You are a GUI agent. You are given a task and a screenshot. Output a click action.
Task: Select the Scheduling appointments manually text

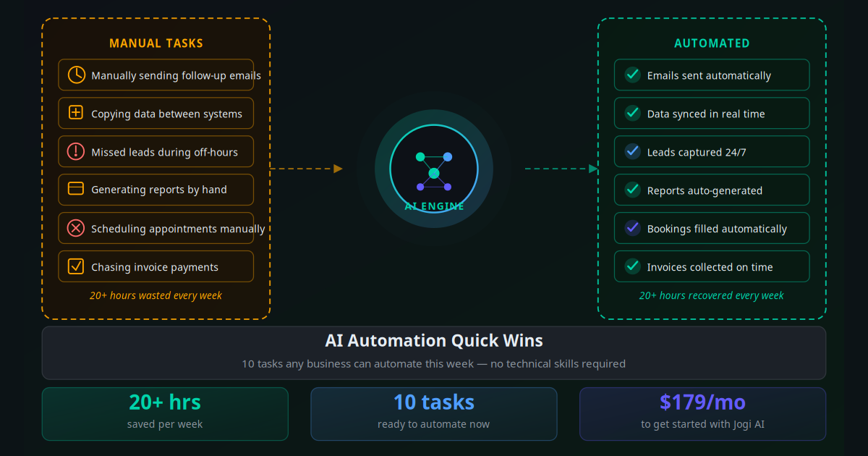(x=178, y=229)
